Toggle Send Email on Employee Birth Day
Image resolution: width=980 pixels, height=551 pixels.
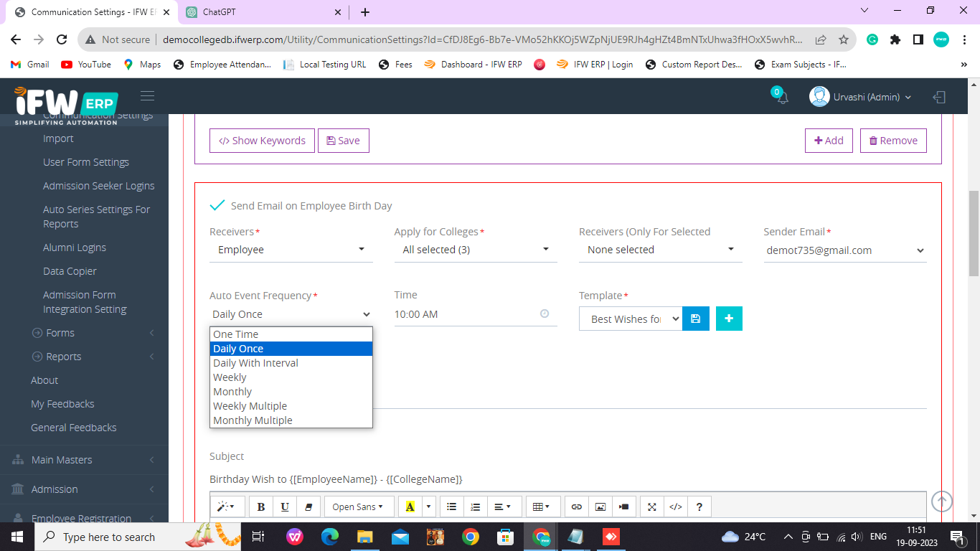tap(217, 205)
